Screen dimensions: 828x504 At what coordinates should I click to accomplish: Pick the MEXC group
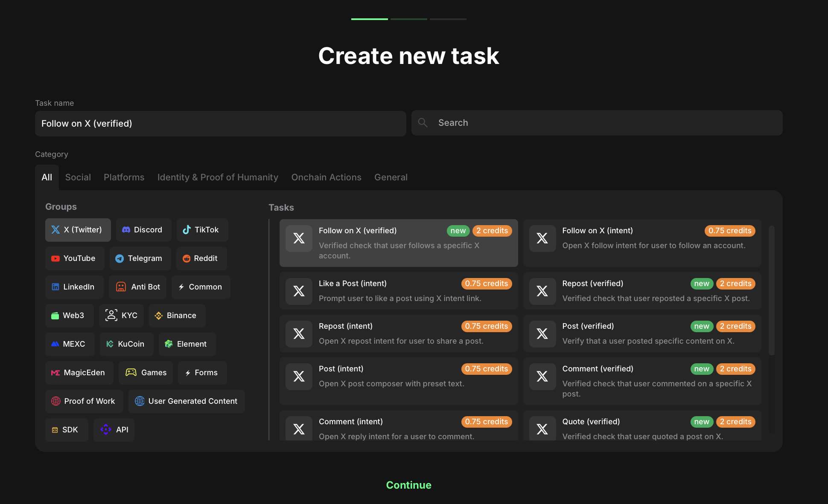(70, 344)
